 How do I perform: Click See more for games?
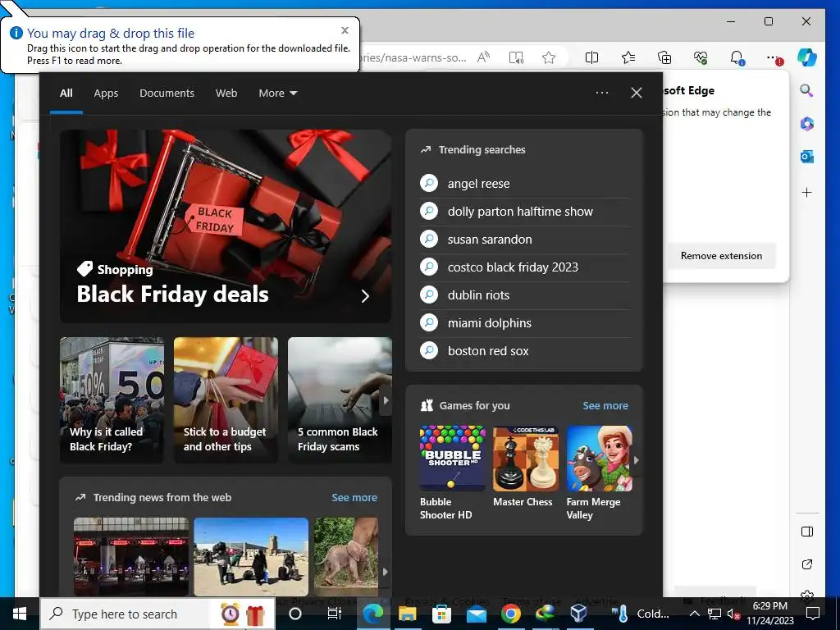[605, 405]
